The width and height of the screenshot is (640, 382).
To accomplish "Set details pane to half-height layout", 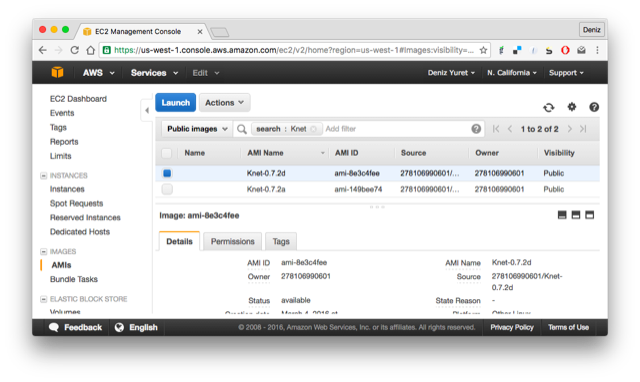I will click(x=576, y=215).
